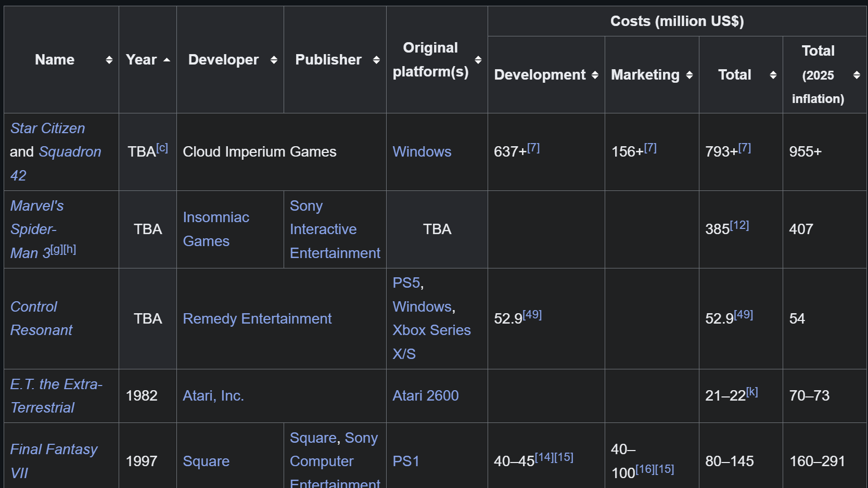
Task: Open the Atari 2600 link
Action: 426,396
